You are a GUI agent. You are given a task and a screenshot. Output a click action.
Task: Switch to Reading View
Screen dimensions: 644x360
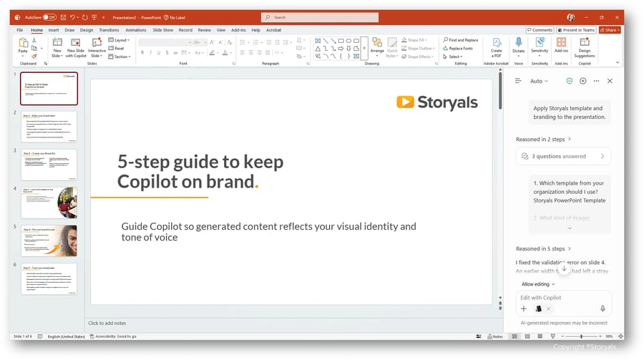[x=540, y=336]
